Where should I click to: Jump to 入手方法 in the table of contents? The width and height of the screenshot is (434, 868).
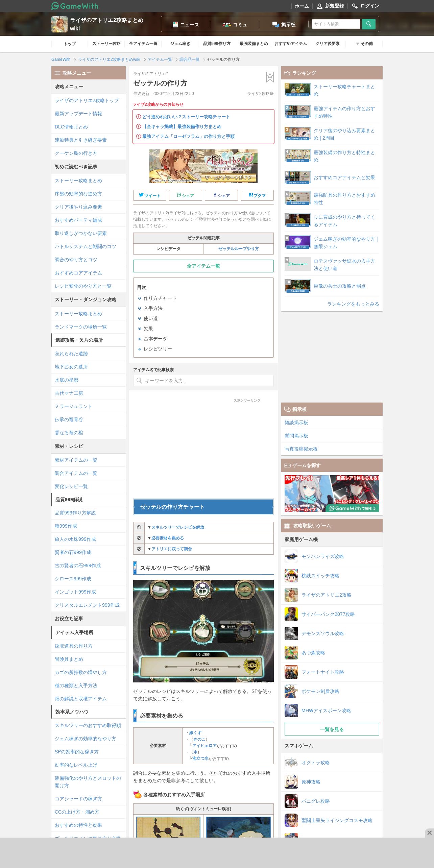pos(153,308)
